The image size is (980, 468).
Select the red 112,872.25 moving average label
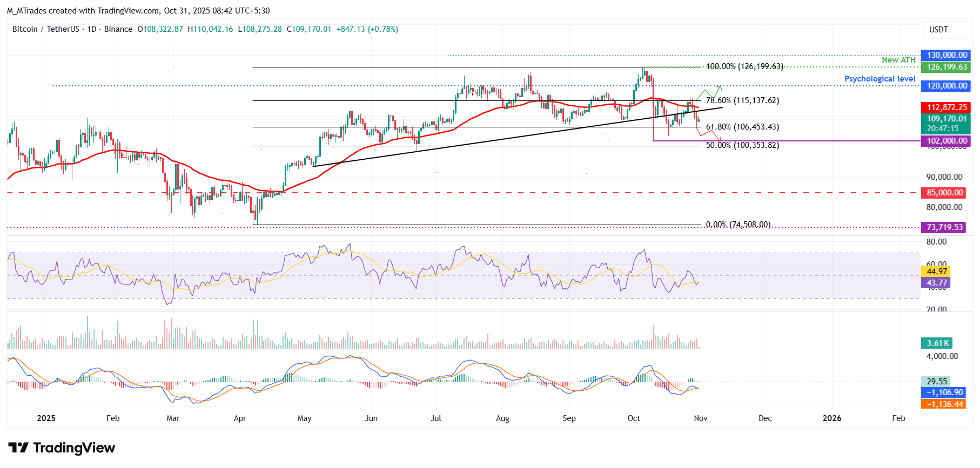tap(947, 107)
